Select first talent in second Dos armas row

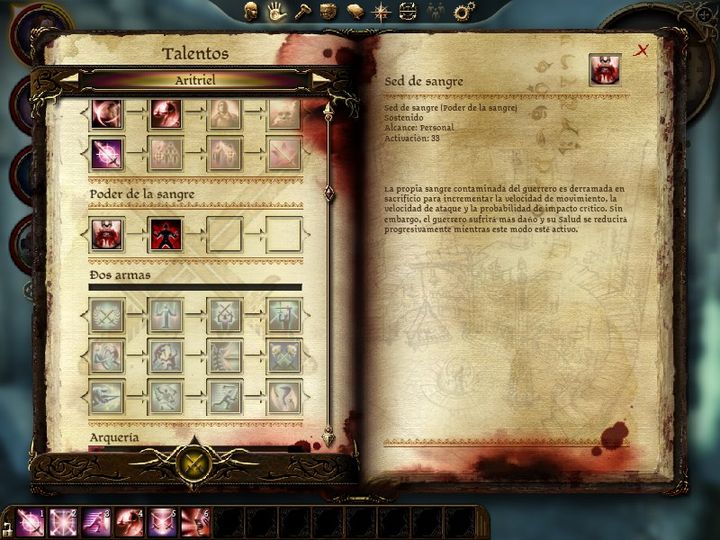(107, 356)
